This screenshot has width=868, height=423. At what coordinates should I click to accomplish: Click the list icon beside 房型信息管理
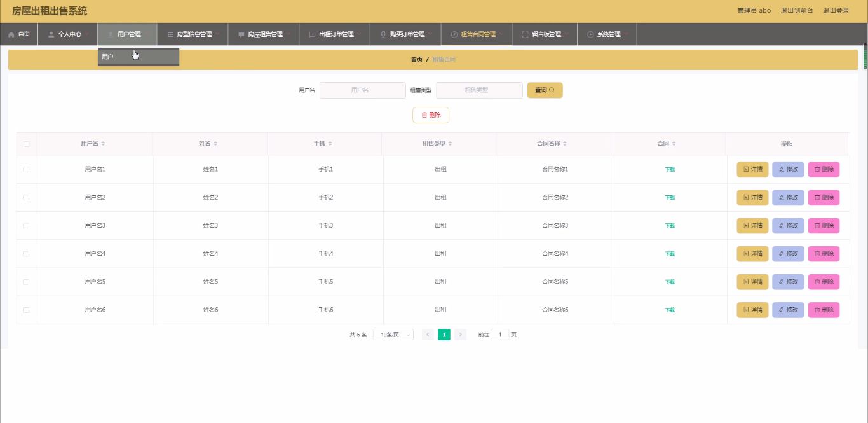[170, 34]
